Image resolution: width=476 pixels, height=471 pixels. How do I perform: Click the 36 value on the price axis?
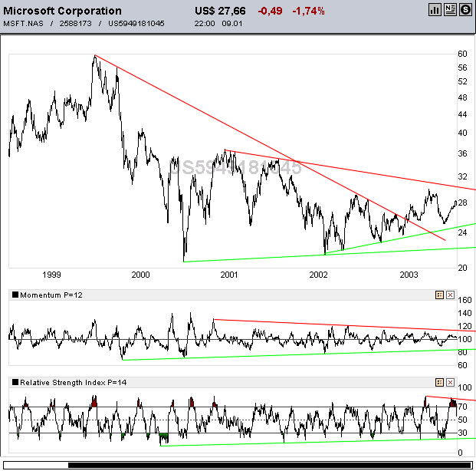click(x=462, y=153)
